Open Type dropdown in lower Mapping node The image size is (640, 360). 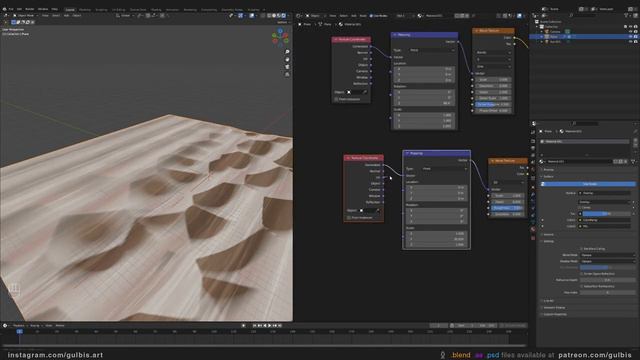(x=444, y=169)
